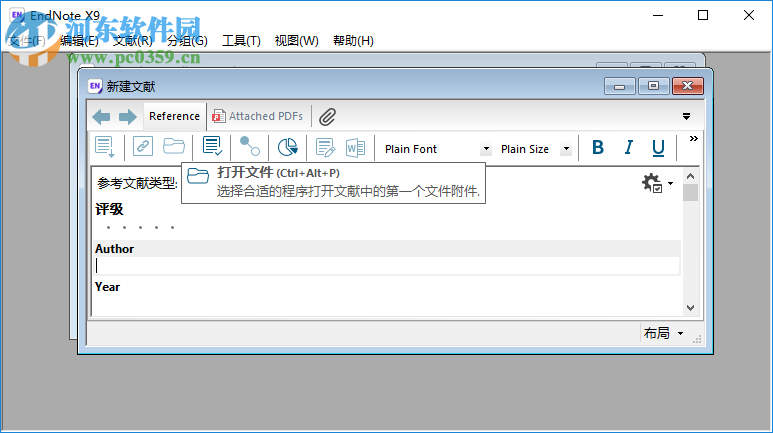Click into the Author input field

coord(387,266)
